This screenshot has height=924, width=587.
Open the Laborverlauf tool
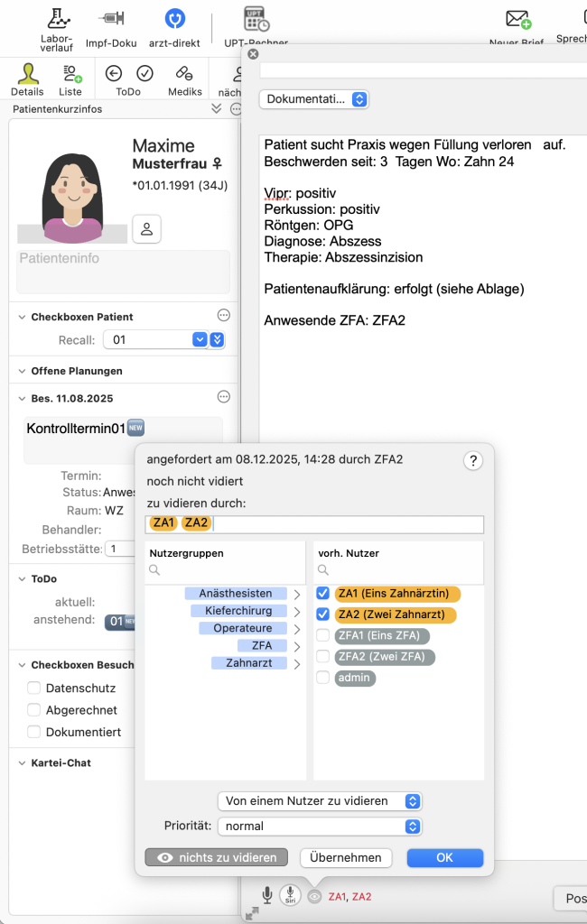57,20
